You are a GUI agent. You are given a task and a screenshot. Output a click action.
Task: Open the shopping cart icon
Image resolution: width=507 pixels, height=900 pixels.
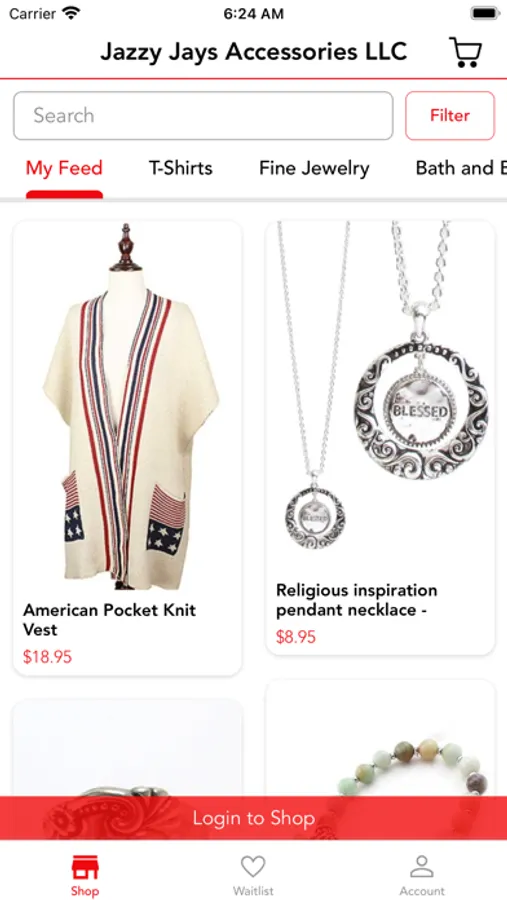click(x=465, y=52)
